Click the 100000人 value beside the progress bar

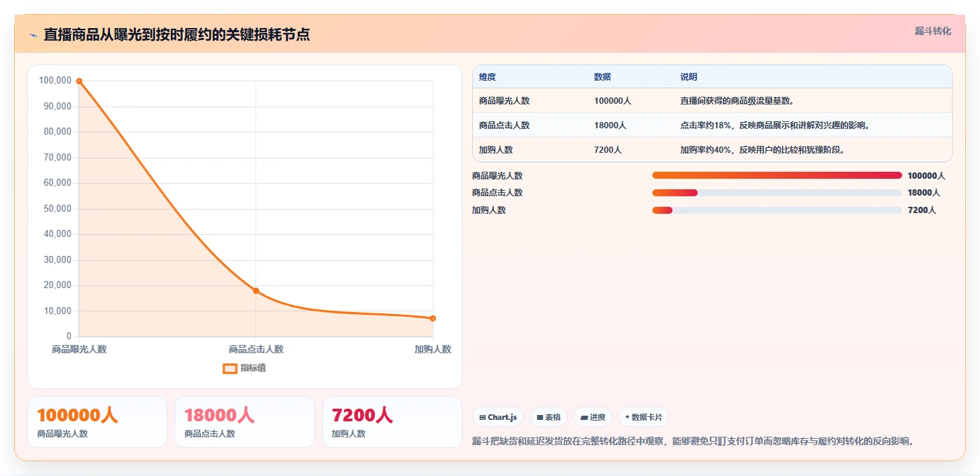click(x=927, y=176)
